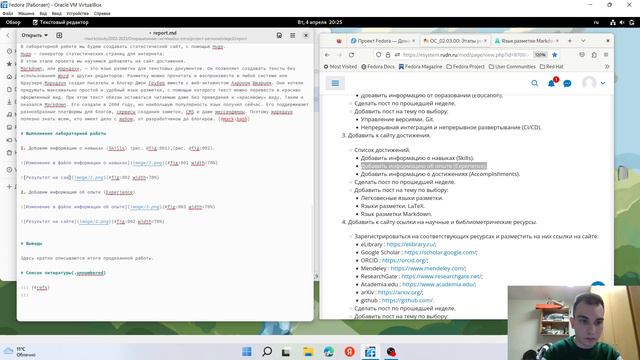Image resolution: width=640 pixels, height=360 pixels.
Task: Open the messages chat bubble icon
Action: pyautogui.click(x=567, y=83)
